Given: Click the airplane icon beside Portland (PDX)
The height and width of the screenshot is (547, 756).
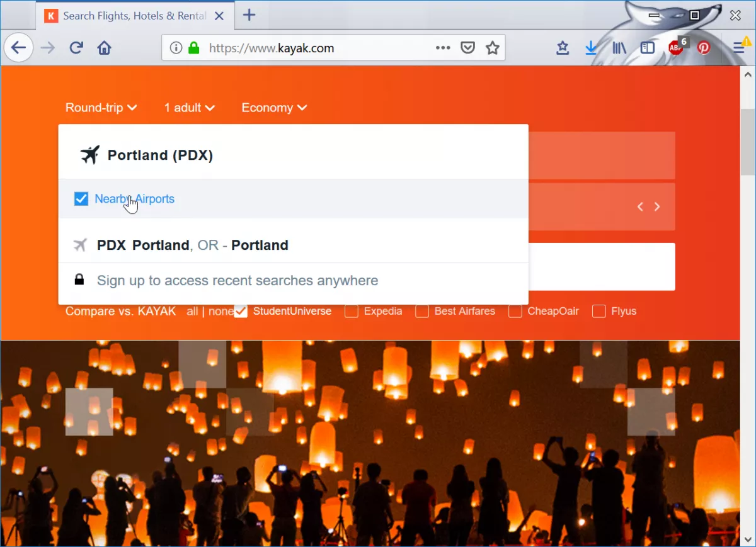Looking at the screenshot, I should point(90,155).
